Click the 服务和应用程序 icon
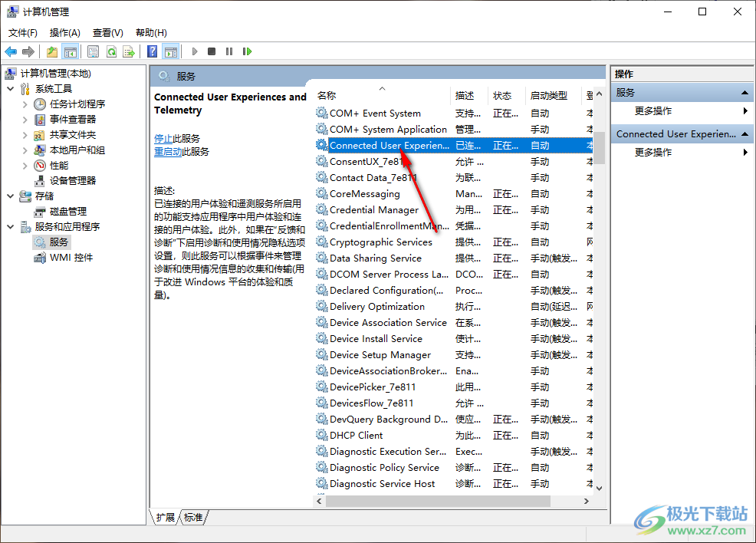 pos(25,227)
